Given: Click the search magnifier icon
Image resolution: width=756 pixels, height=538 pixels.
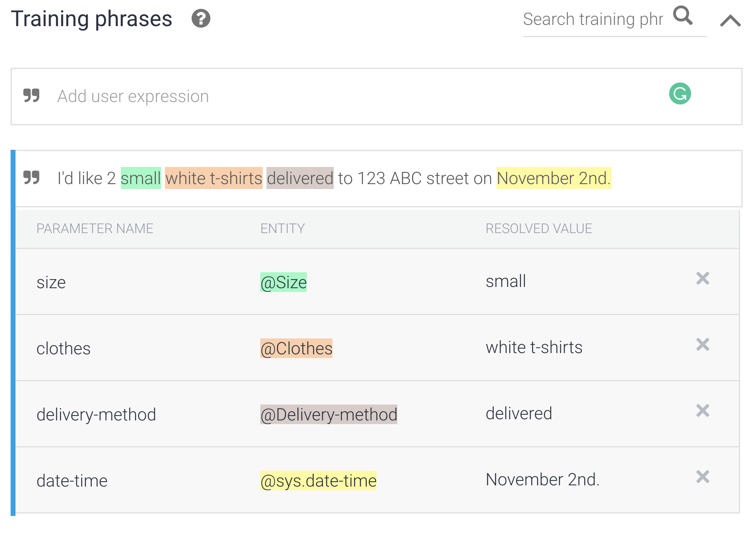Looking at the screenshot, I should pos(683,16).
